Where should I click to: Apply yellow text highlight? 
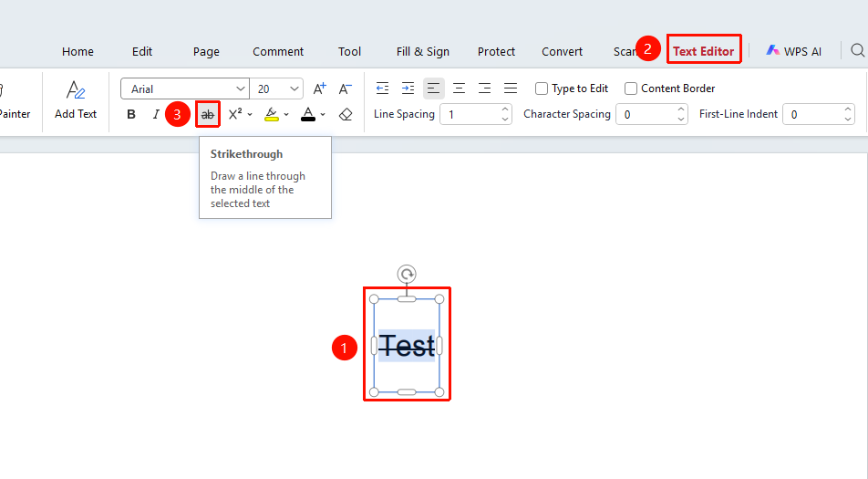click(x=272, y=115)
